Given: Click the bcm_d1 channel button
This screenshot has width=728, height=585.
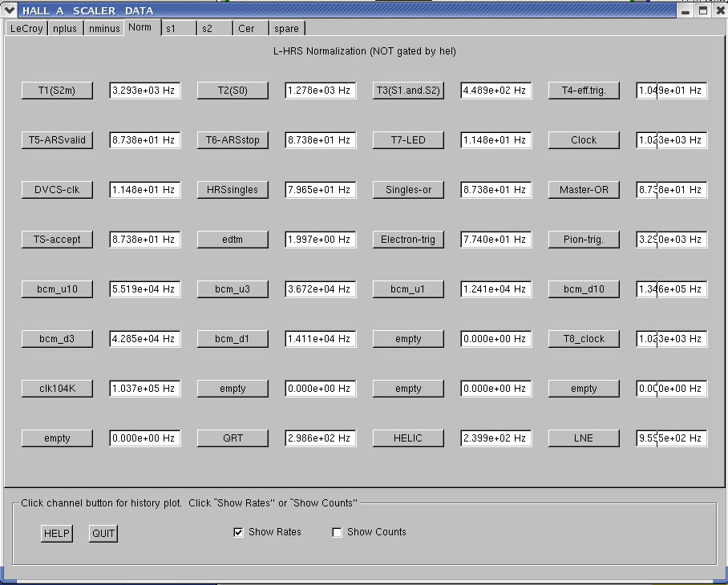Looking at the screenshot, I should pos(233,339).
